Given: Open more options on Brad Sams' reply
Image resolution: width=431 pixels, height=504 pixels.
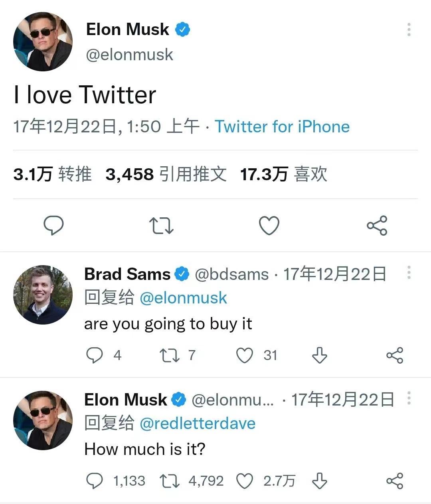Looking at the screenshot, I should tap(409, 273).
